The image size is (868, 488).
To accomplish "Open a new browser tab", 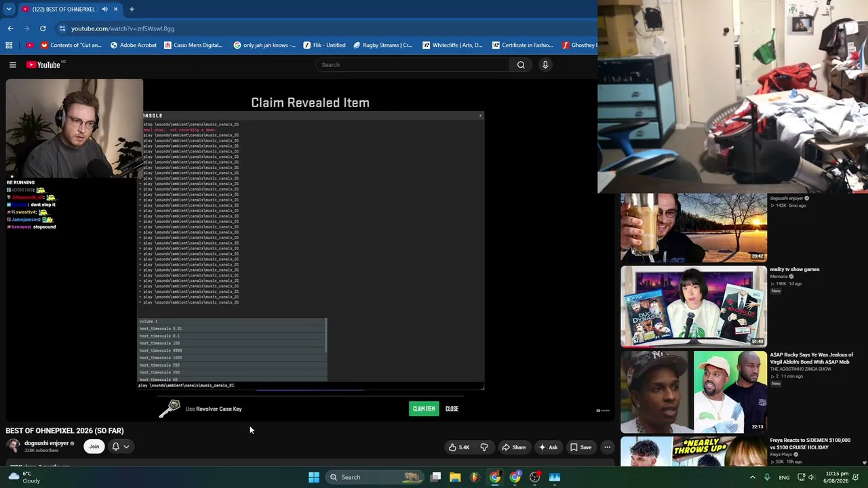I will pos(132,9).
